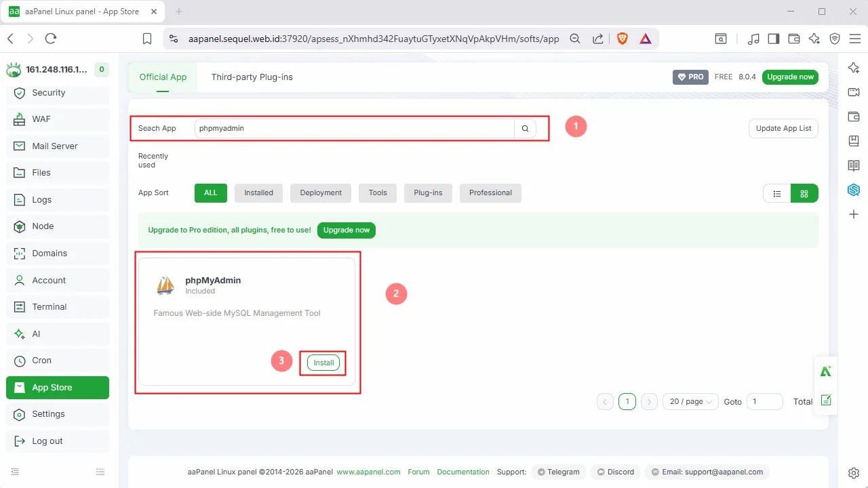This screenshot has width=868, height=488.
Task: Switch to the Official App tab
Action: point(163,77)
